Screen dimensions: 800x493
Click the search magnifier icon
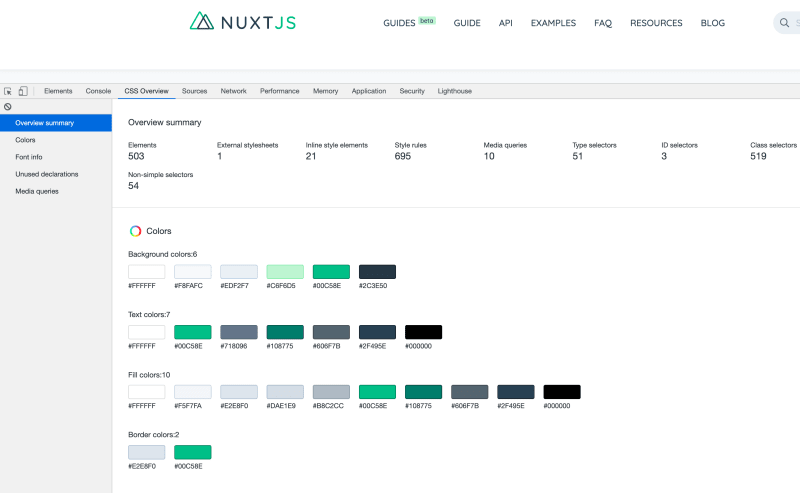tap(784, 22)
